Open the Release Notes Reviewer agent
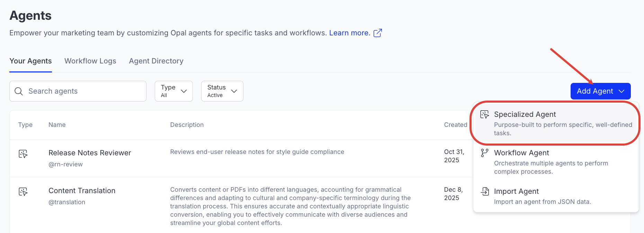The height and width of the screenshot is (233, 644). tap(90, 153)
